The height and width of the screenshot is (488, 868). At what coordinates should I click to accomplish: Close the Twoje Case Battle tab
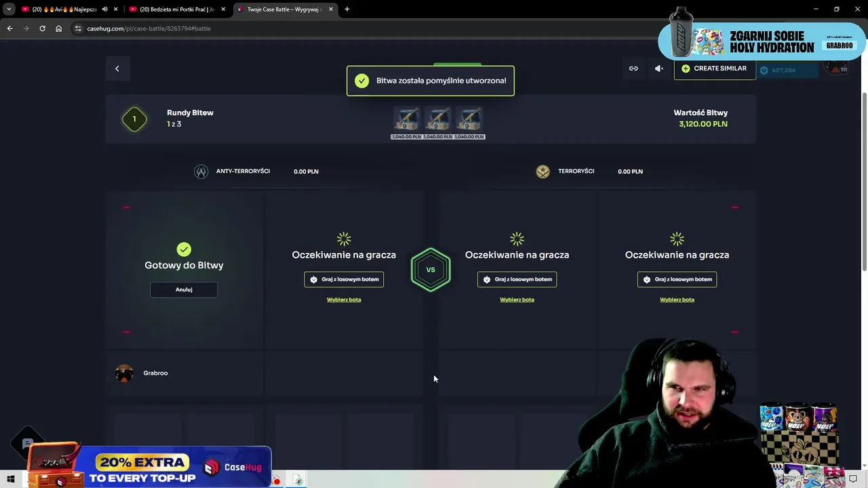[x=331, y=9]
